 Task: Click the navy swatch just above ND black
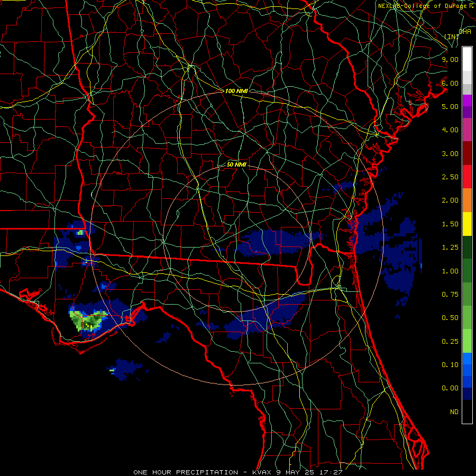467,394
